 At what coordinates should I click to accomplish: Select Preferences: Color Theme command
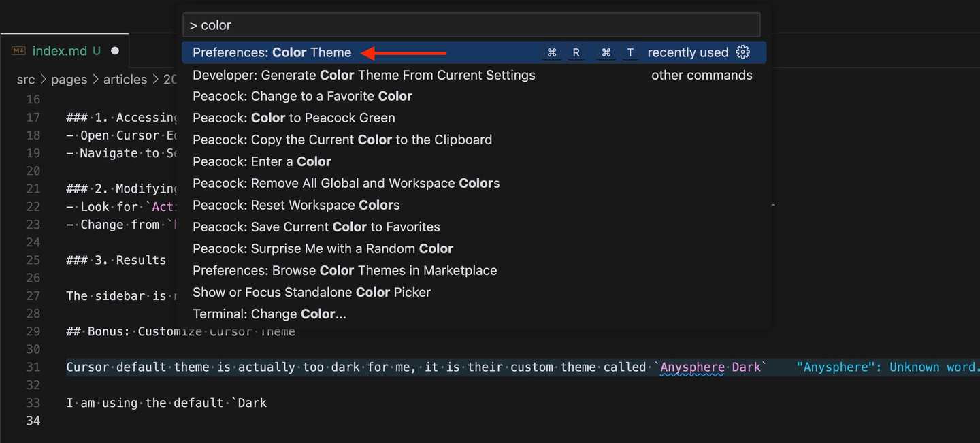(x=474, y=52)
